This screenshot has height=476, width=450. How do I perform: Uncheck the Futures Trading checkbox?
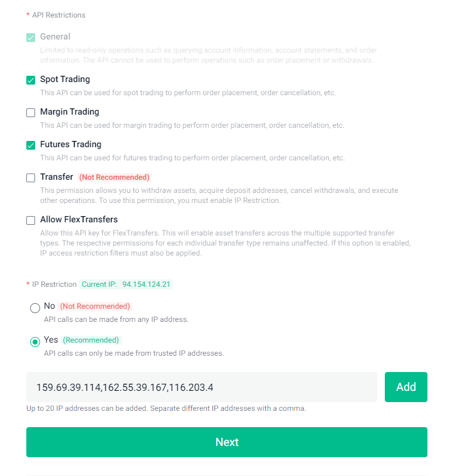click(31, 145)
